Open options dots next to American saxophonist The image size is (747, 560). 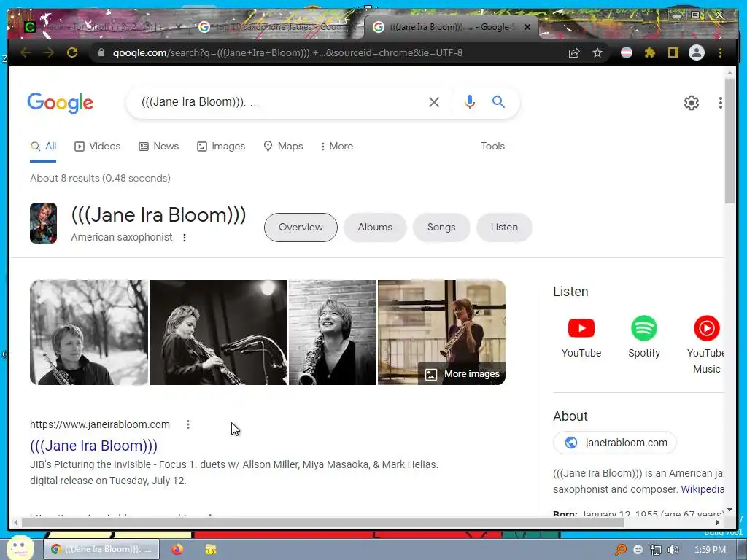[x=185, y=237]
